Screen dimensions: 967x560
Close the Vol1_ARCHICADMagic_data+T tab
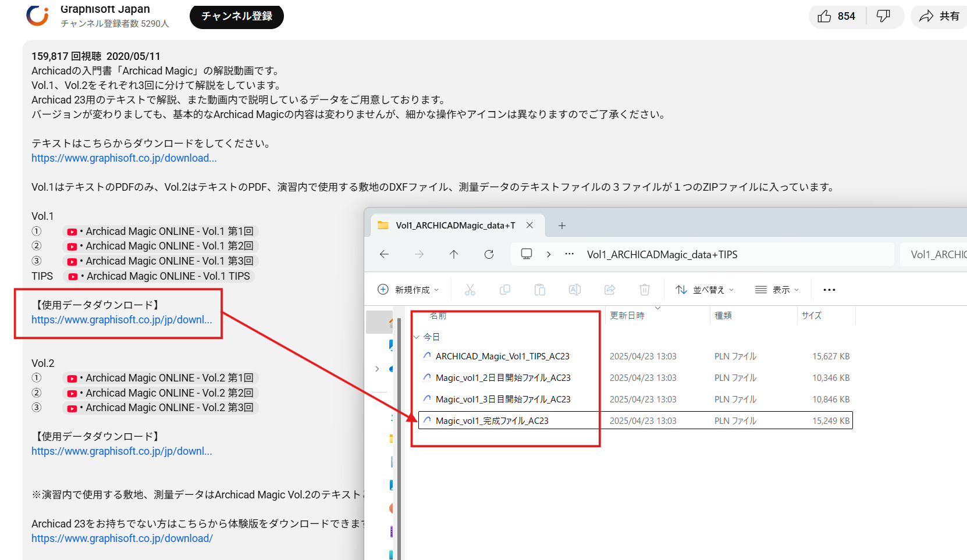(529, 225)
